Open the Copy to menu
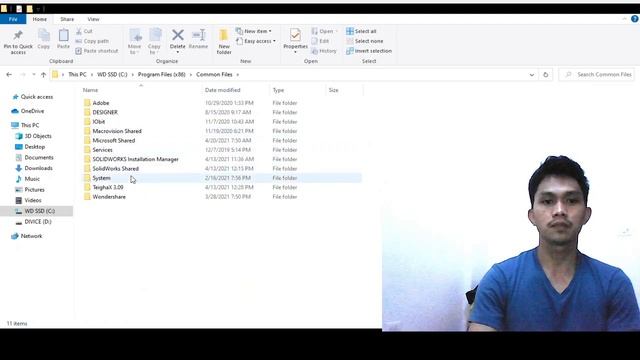 (x=155, y=42)
